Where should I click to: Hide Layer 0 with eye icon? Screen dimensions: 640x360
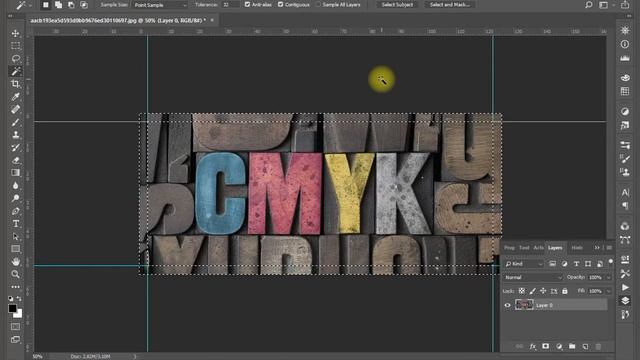507,305
